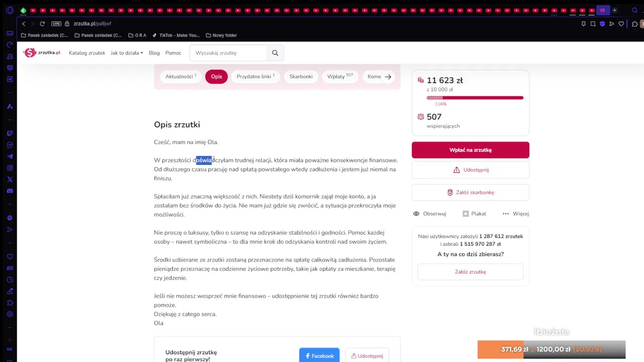Open the TikTok bookmark in bookmarks bar
644x362 pixels.
coord(176,35)
